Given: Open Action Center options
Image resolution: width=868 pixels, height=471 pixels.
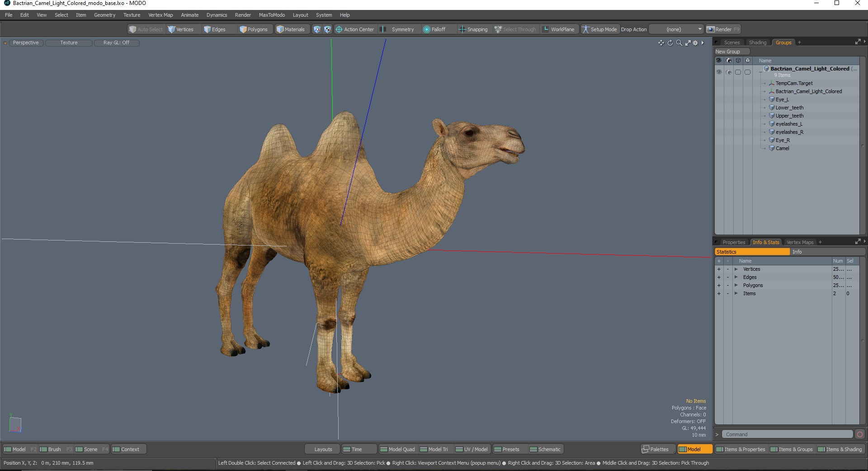Looking at the screenshot, I should (355, 29).
